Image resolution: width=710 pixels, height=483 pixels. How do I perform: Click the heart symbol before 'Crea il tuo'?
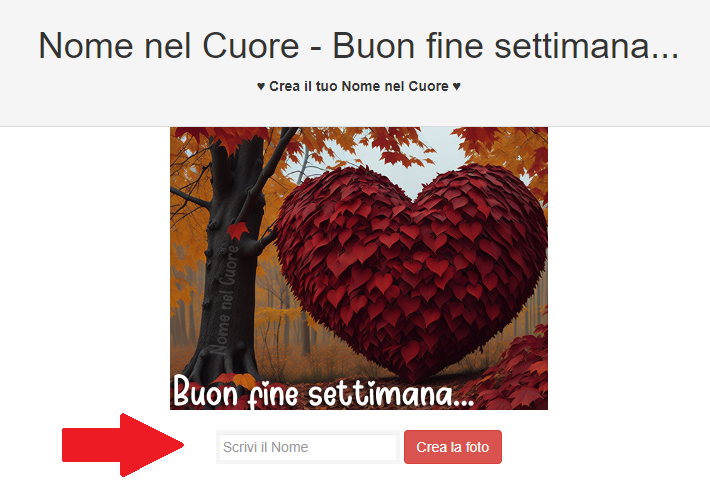click(x=261, y=86)
